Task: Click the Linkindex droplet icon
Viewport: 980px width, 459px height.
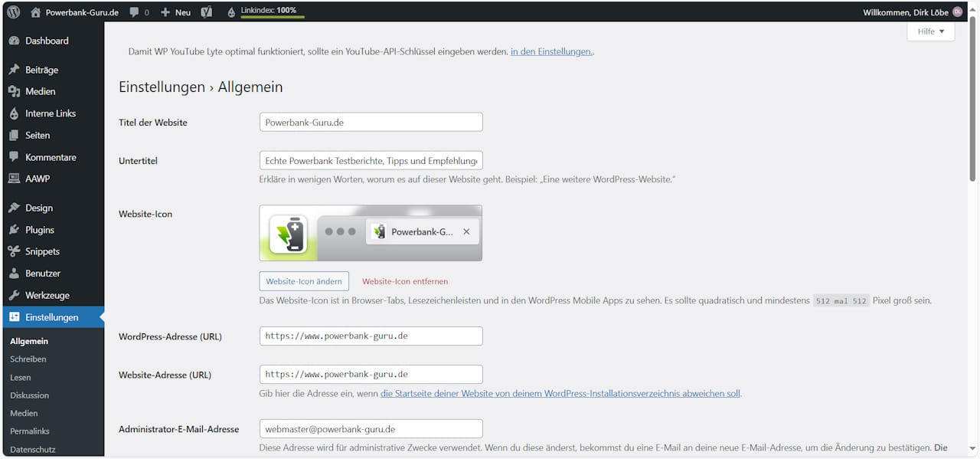Action: (231, 12)
